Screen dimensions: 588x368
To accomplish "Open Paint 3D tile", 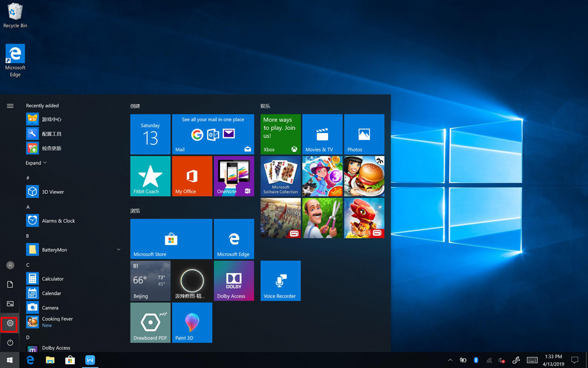I will (192, 323).
